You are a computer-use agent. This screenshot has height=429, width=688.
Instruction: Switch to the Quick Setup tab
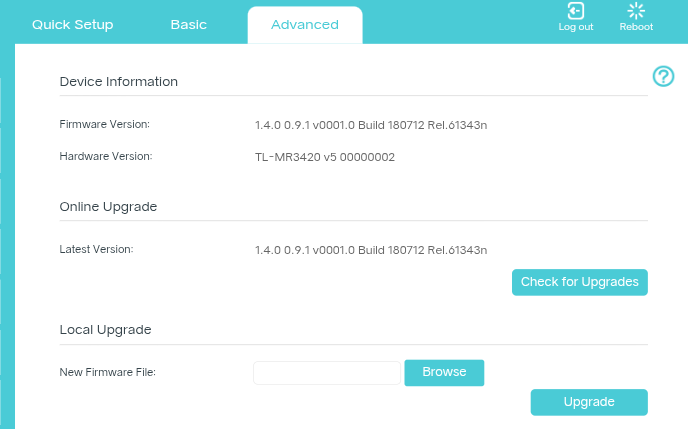tap(72, 25)
